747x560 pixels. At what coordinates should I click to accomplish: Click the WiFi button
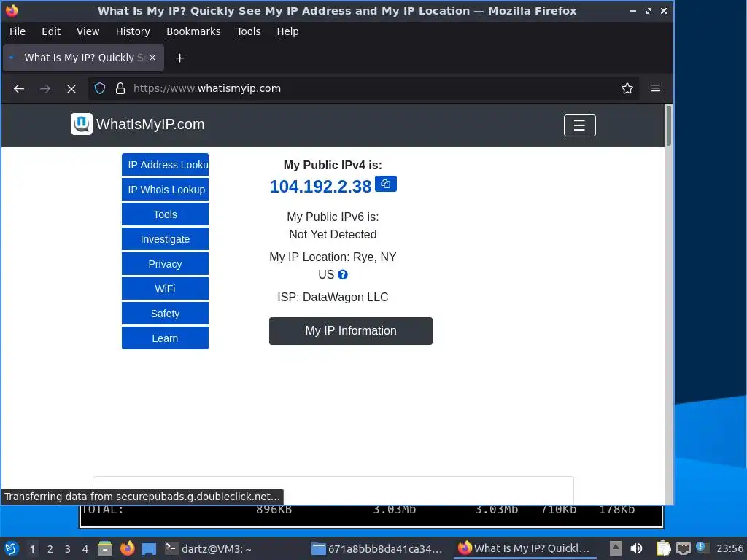tap(166, 289)
